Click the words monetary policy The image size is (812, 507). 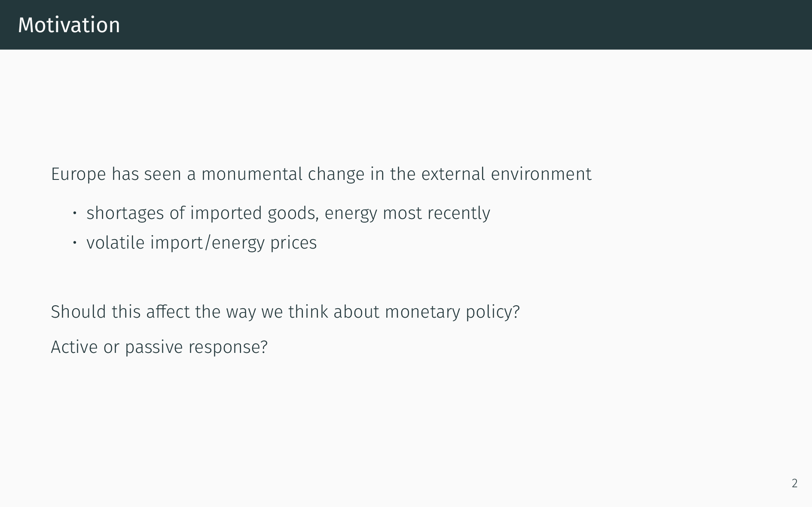point(452,312)
